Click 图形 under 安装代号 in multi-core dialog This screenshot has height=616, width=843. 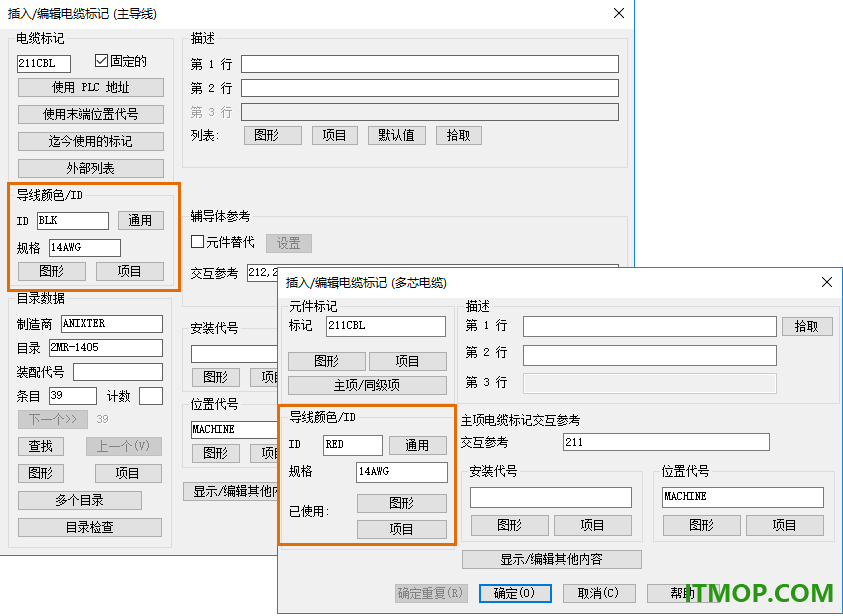click(510, 525)
